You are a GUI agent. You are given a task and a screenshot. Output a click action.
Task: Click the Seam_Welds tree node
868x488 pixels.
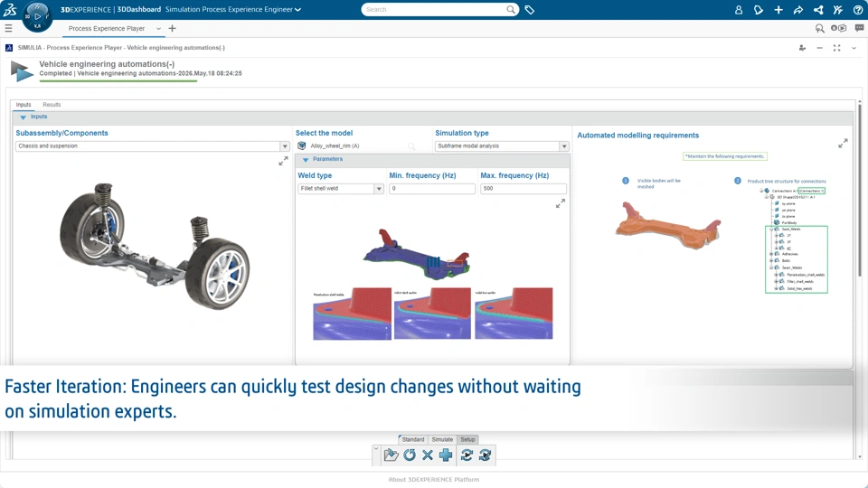792,267
